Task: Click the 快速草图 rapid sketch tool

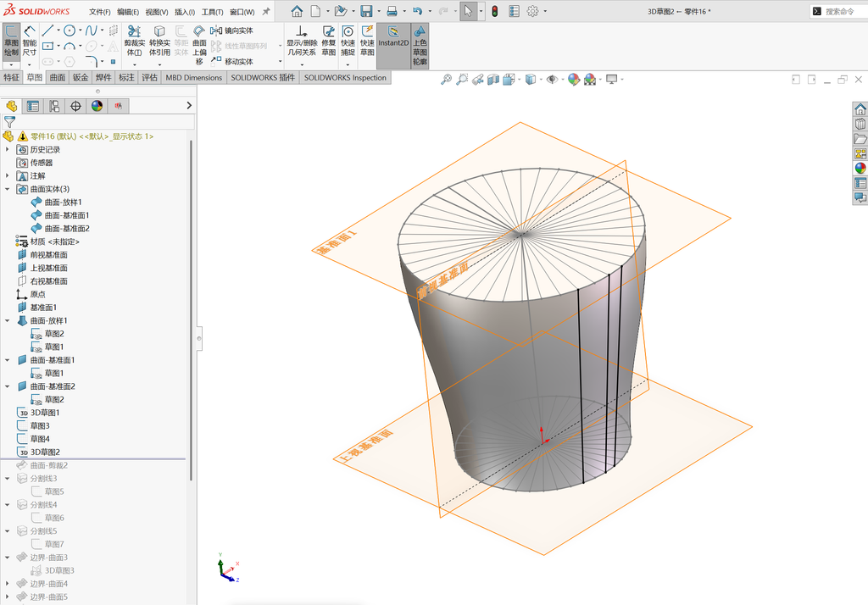Action: tap(367, 41)
